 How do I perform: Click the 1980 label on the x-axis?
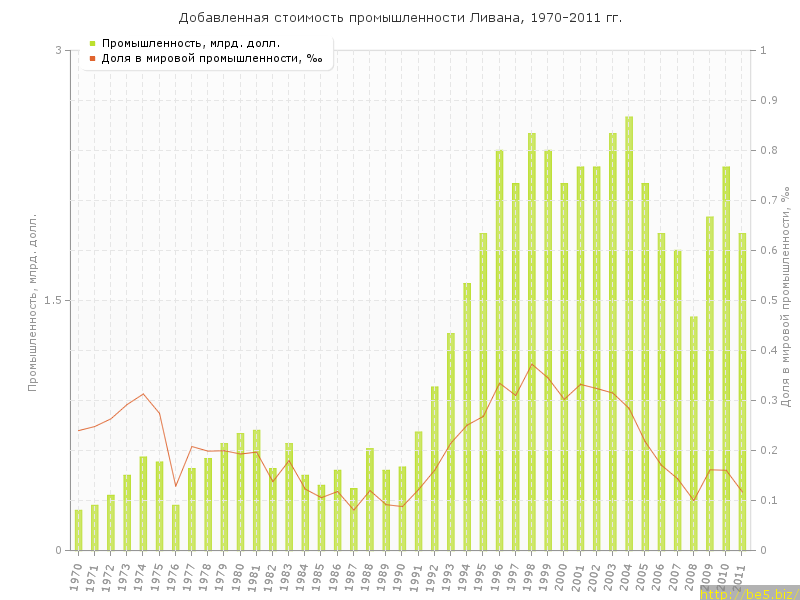click(x=238, y=577)
